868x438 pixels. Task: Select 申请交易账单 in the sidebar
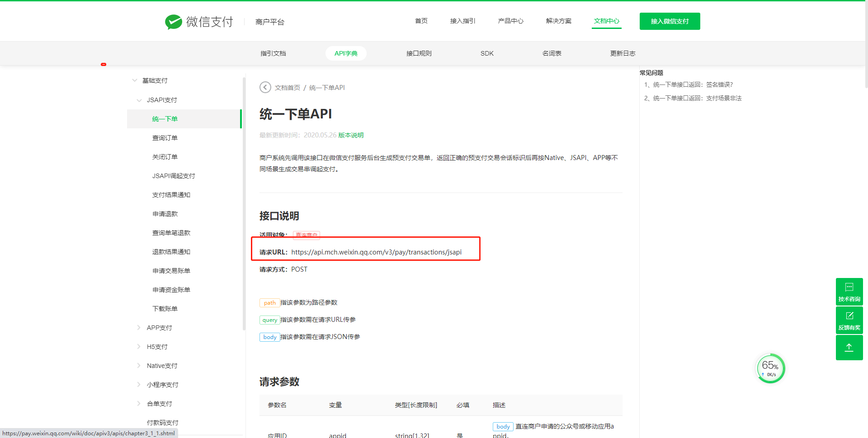[x=171, y=271]
